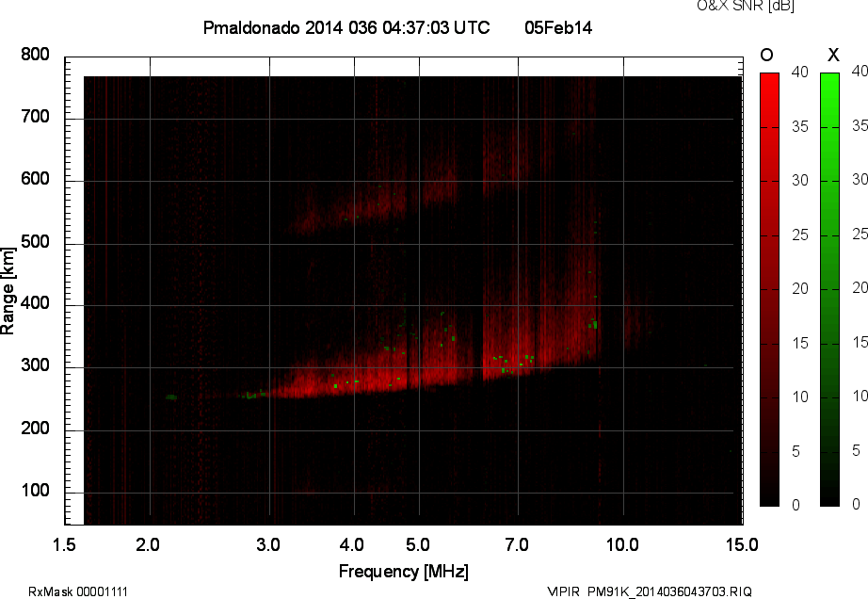Click the 3.0 frequency tick label
Viewport: 868px width, 599px height.
(268, 544)
